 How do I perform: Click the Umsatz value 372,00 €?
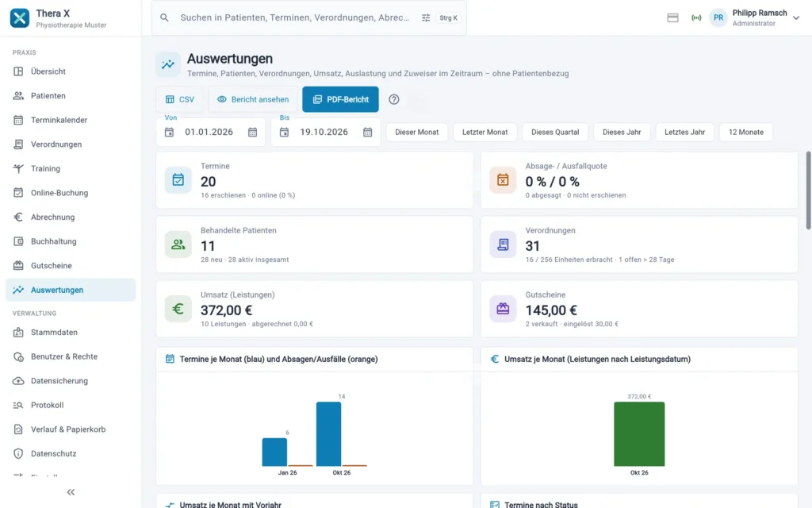pos(226,310)
